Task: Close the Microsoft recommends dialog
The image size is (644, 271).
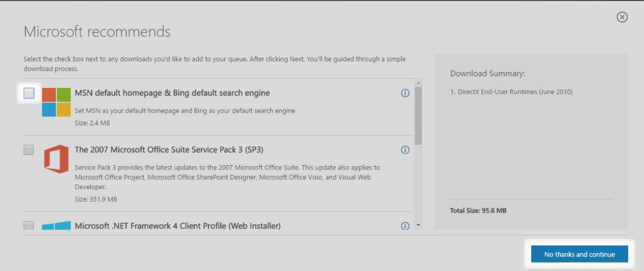Action: coord(622,17)
